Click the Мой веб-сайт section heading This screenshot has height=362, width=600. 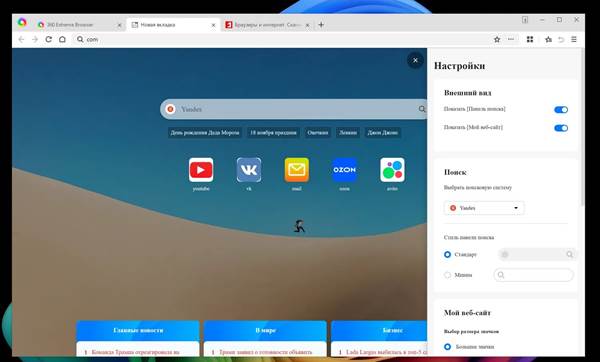pyautogui.click(x=467, y=313)
